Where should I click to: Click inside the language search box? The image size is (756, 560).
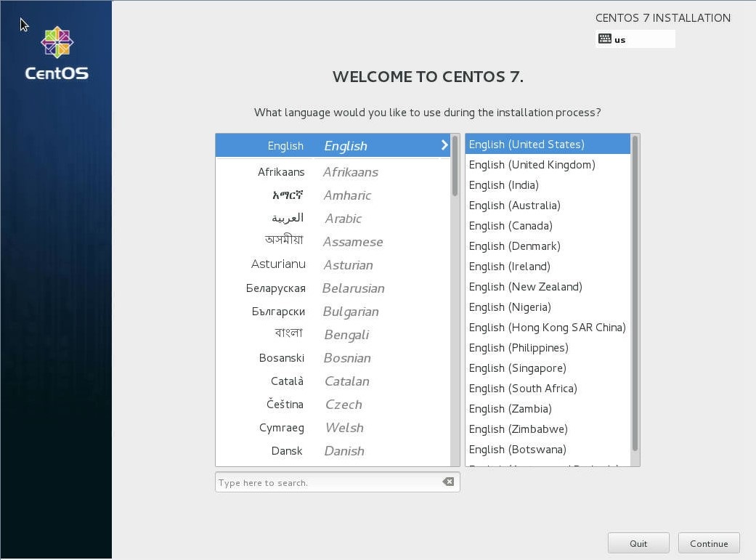pos(327,482)
